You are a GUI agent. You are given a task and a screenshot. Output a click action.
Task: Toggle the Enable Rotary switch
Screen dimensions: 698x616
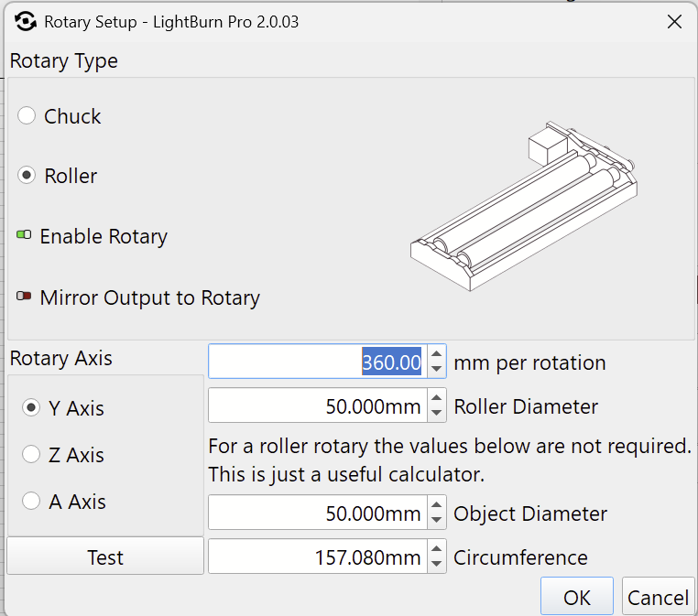click(x=24, y=234)
